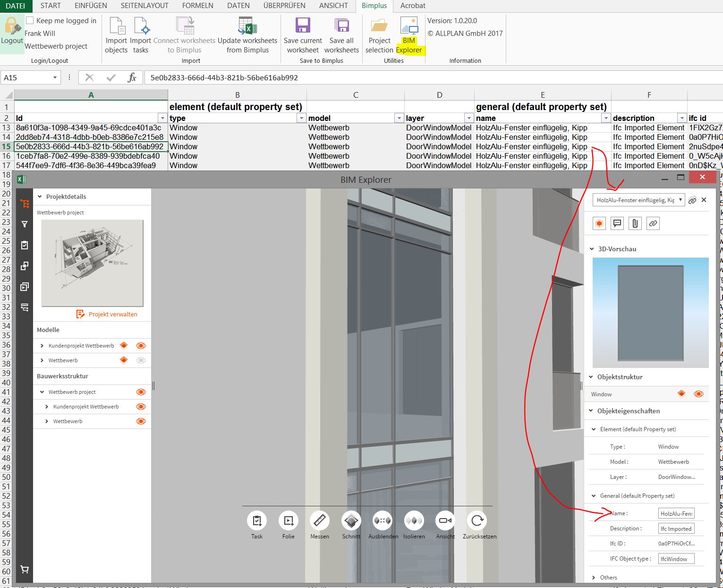The height and width of the screenshot is (588, 723).
Task: Open the DATEI menu tab
Action: click(x=16, y=6)
